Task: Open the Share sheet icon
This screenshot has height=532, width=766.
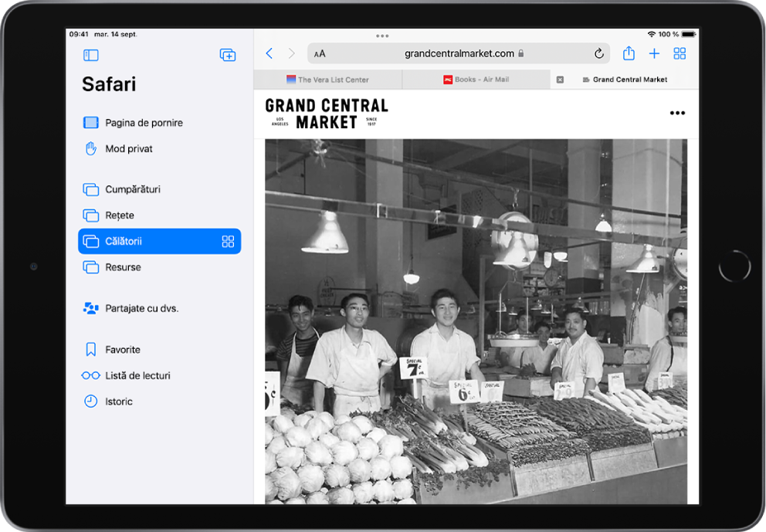Action: pyautogui.click(x=629, y=53)
